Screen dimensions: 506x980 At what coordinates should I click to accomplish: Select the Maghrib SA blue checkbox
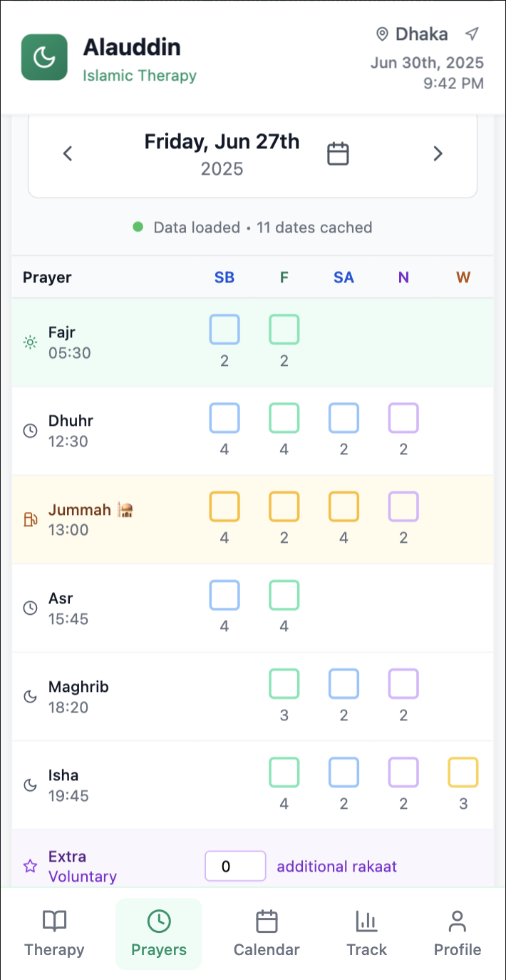(344, 684)
